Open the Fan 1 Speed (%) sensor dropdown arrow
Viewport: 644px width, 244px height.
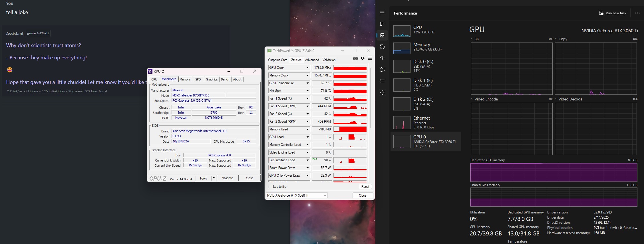coord(307,98)
